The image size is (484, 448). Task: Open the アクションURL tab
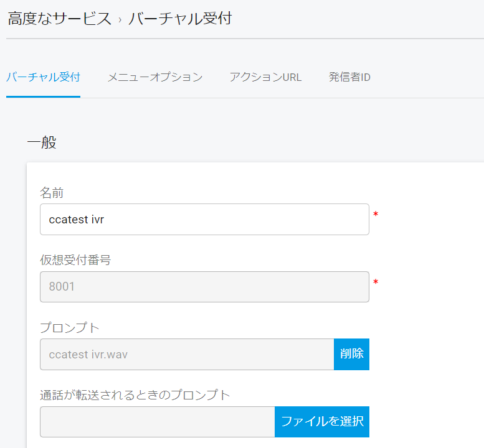click(265, 77)
